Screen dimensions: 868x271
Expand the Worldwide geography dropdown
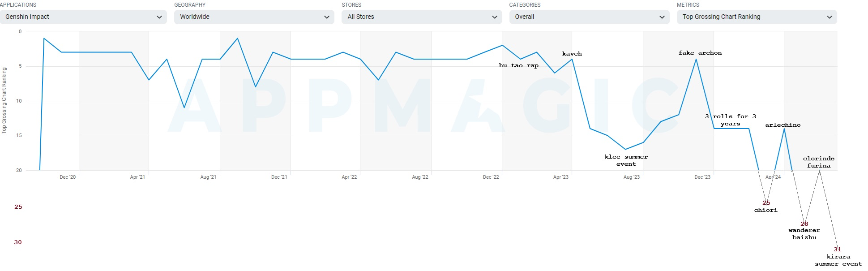(254, 17)
